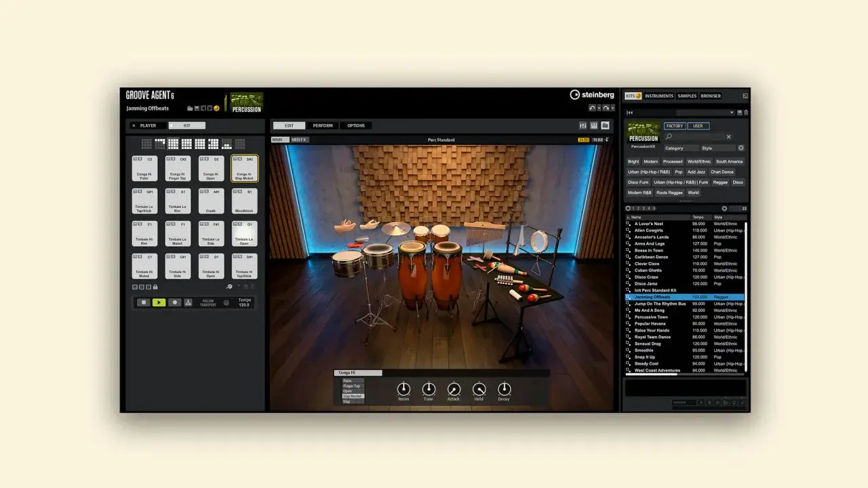Open the Style attribute dropdown
The width and height of the screenshot is (868, 488).
pyautogui.click(x=717, y=148)
